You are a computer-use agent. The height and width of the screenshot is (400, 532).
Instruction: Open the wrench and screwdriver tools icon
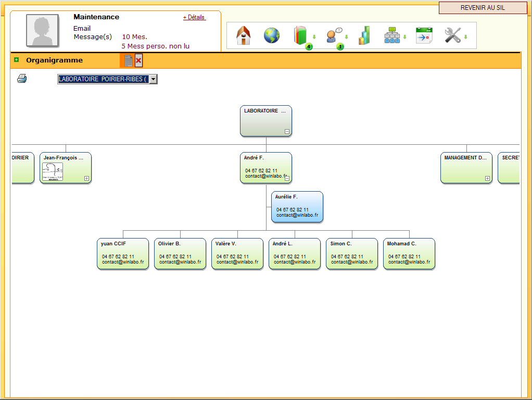[452, 35]
